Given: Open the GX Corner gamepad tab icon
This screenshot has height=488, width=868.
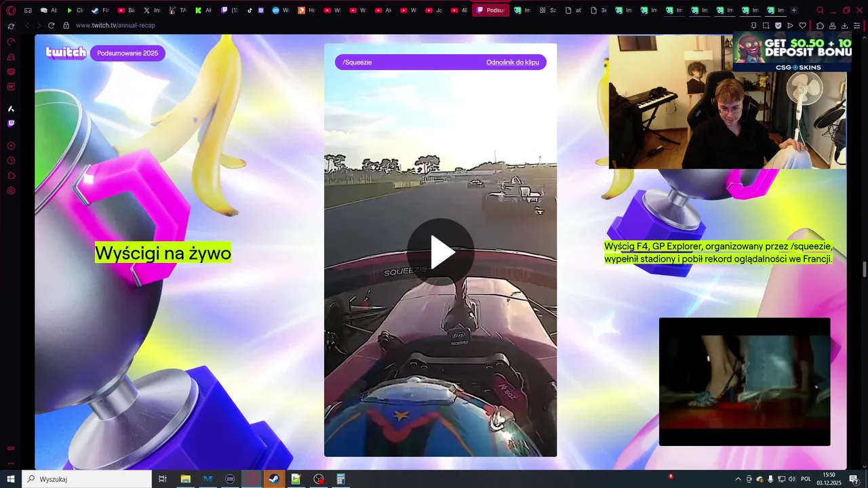Looking at the screenshot, I should point(28,10).
